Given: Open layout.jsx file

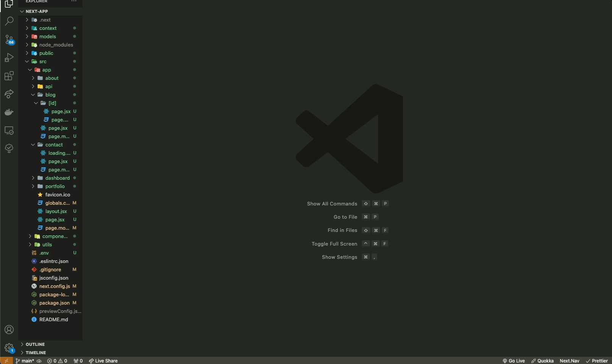Looking at the screenshot, I should click(x=50, y=211).
